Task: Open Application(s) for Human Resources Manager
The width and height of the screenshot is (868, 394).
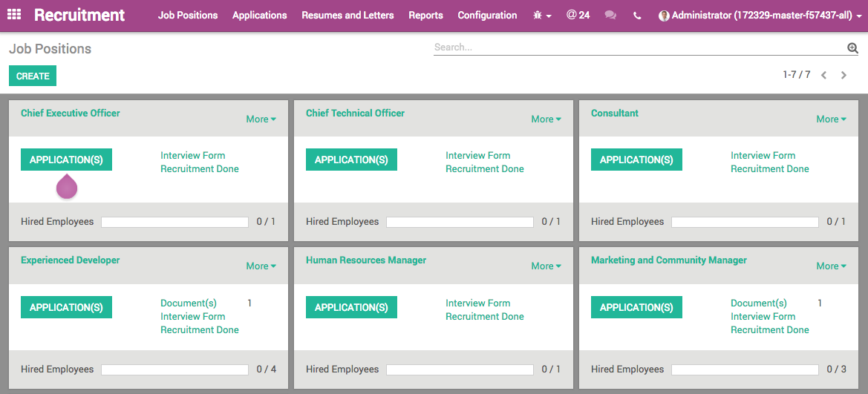Action: 351,307
